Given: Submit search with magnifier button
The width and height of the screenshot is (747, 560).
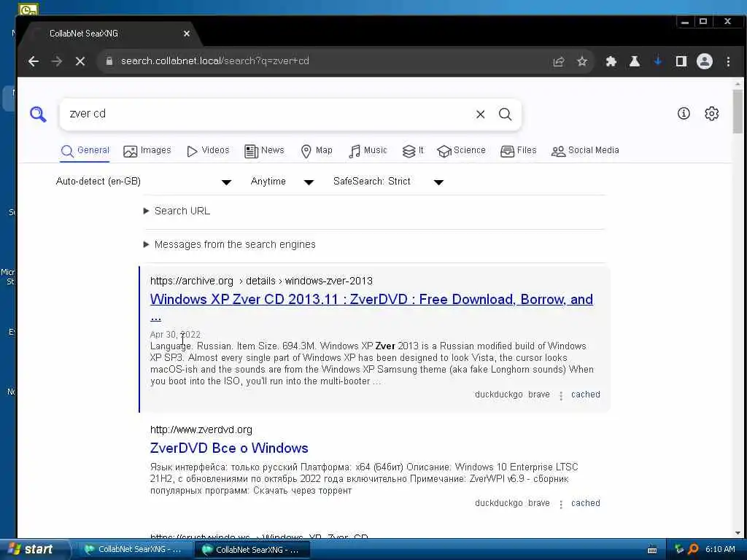Looking at the screenshot, I should point(505,114).
